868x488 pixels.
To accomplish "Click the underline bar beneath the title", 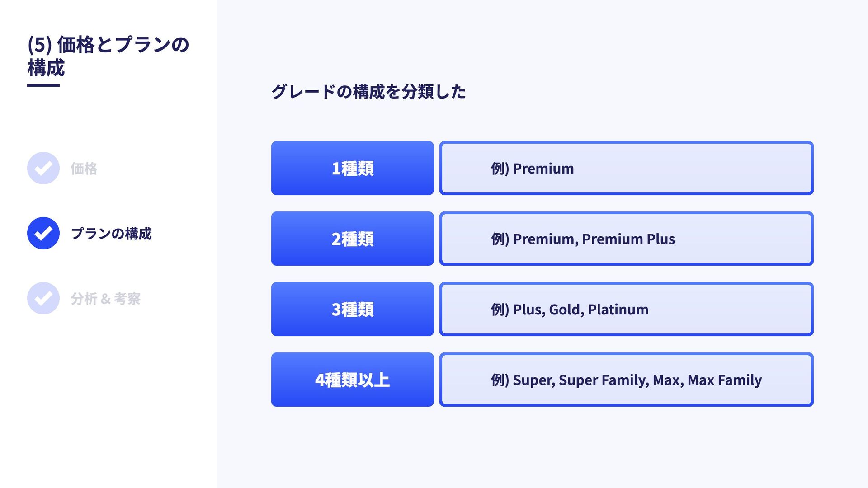I will 43,85.
